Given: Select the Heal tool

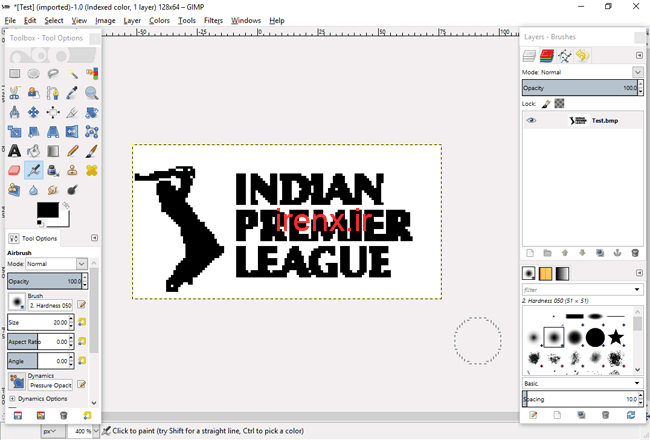Looking at the screenshot, I should pyautogui.click(x=92, y=170).
